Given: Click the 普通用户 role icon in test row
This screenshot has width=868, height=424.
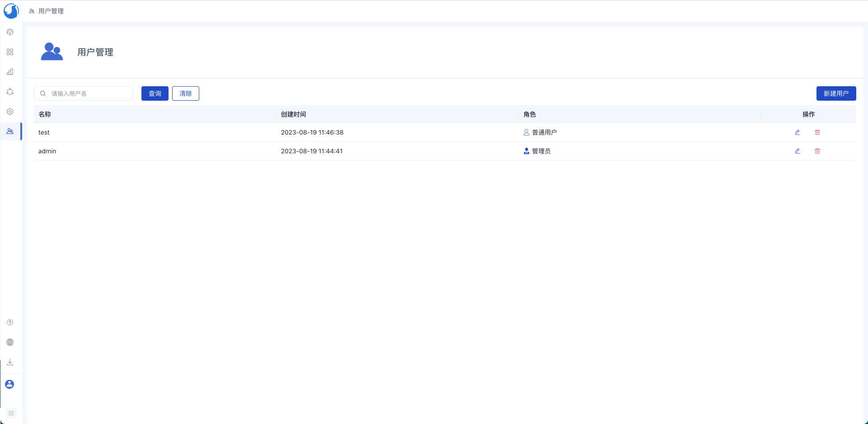Looking at the screenshot, I should (526, 132).
